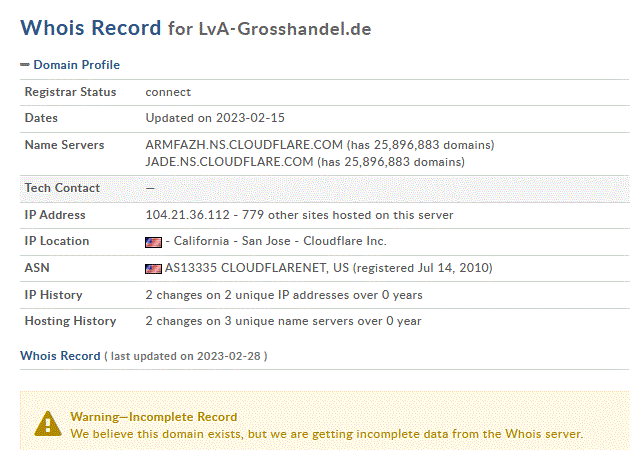Click the US flag in ASN row
This screenshot has height=451, width=631.
[x=153, y=268]
